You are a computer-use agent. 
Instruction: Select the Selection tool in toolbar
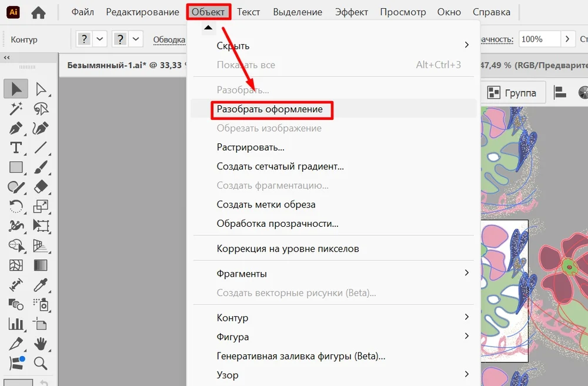[x=15, y=89]
